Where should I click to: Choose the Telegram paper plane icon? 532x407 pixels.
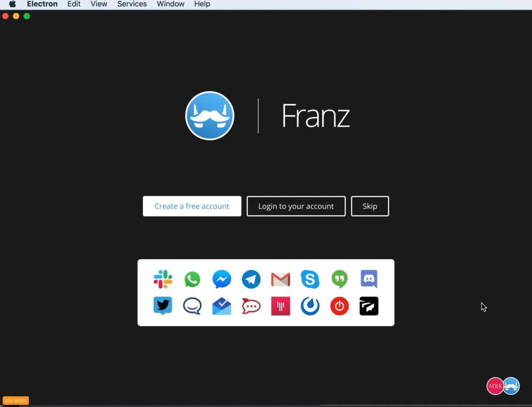pyautogui.click(x=251, y=280)
